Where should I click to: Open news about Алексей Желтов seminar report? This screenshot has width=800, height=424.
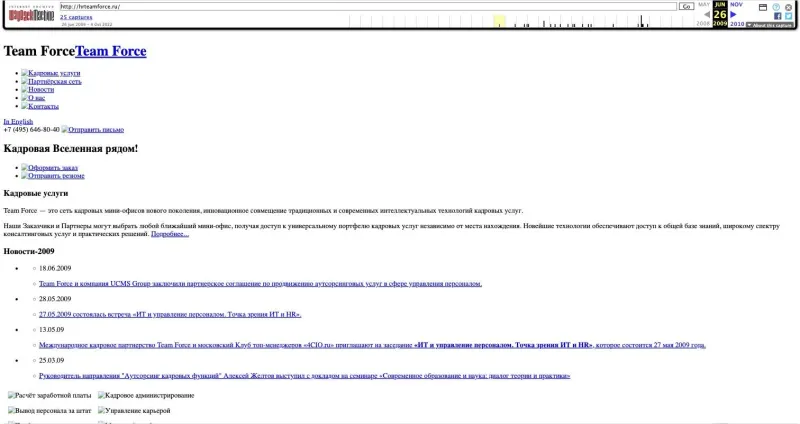[x=305, y=376]
